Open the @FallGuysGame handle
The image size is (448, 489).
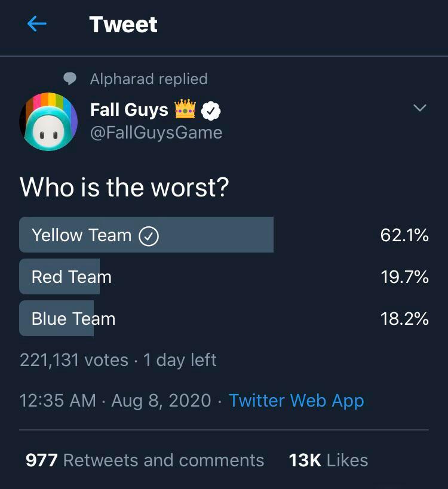coord(156,133)
